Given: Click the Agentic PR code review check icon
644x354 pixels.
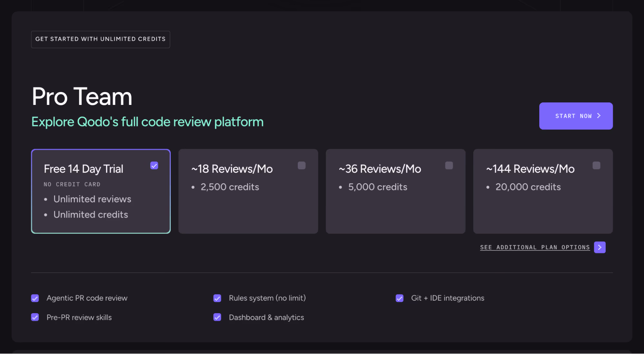Looking at the screenshot, I should [x=35, y=298].
